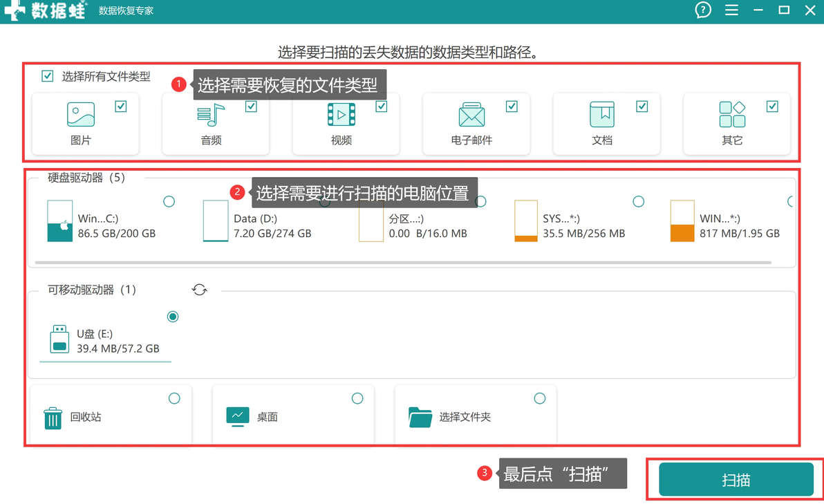824x504 pixels.
Task: Click the 文档 document icon
Action: [x=601, y=115]
